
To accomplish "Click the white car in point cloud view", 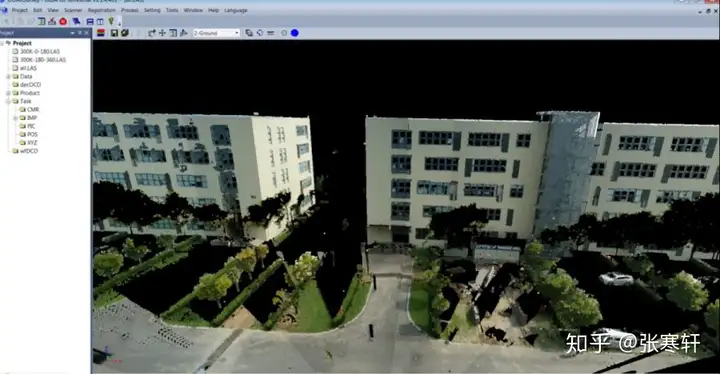I will (616, 278).
